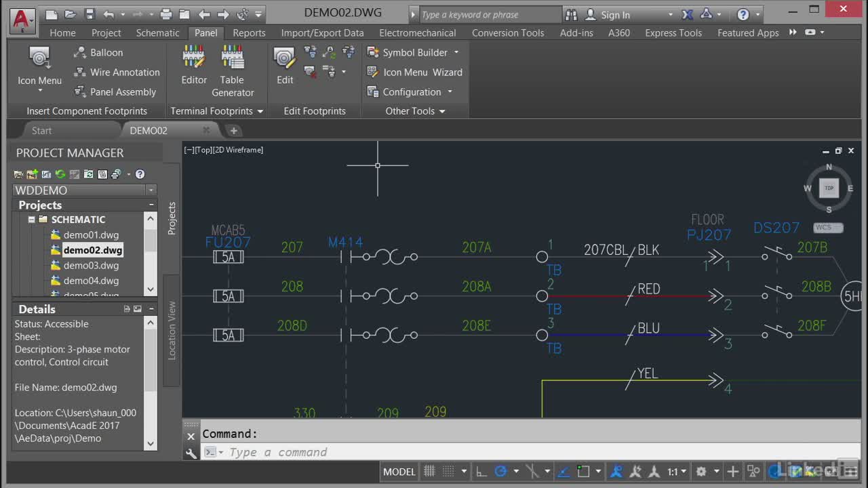Go to the previous project drawing arrow
The height and width of the screenshot is (488, 868).
click(204, 14)
